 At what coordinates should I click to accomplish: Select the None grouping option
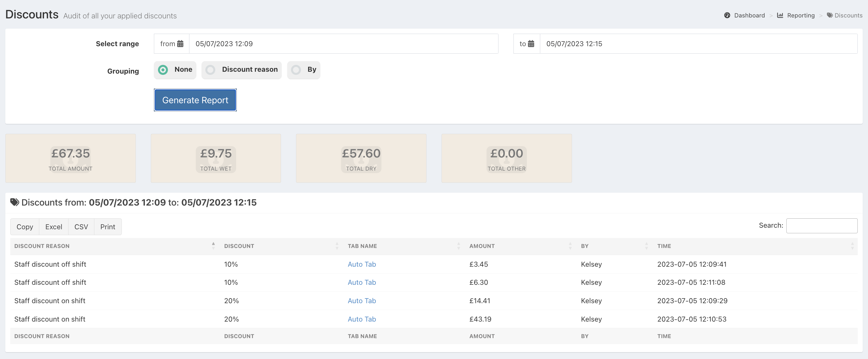[164, 70]
